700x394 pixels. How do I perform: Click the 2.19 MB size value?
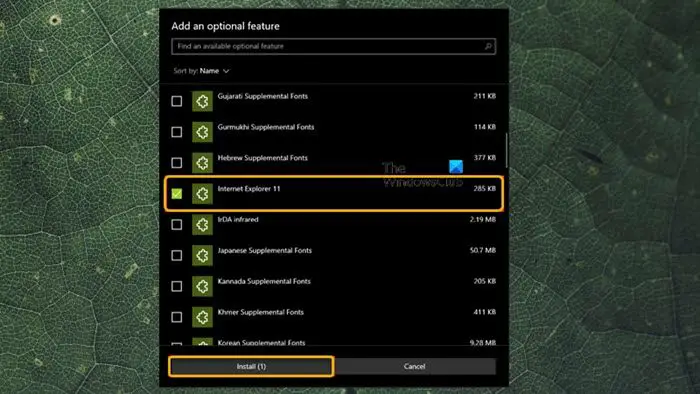coord(483,219)
